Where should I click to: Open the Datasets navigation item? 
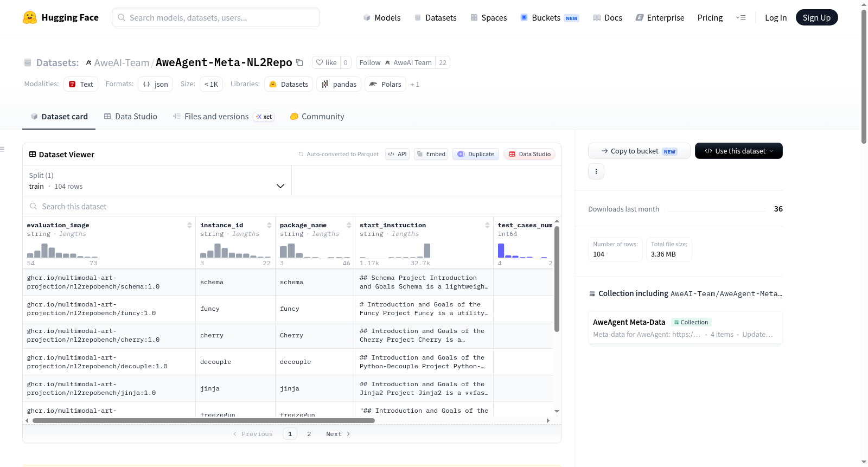pos(435,18)
